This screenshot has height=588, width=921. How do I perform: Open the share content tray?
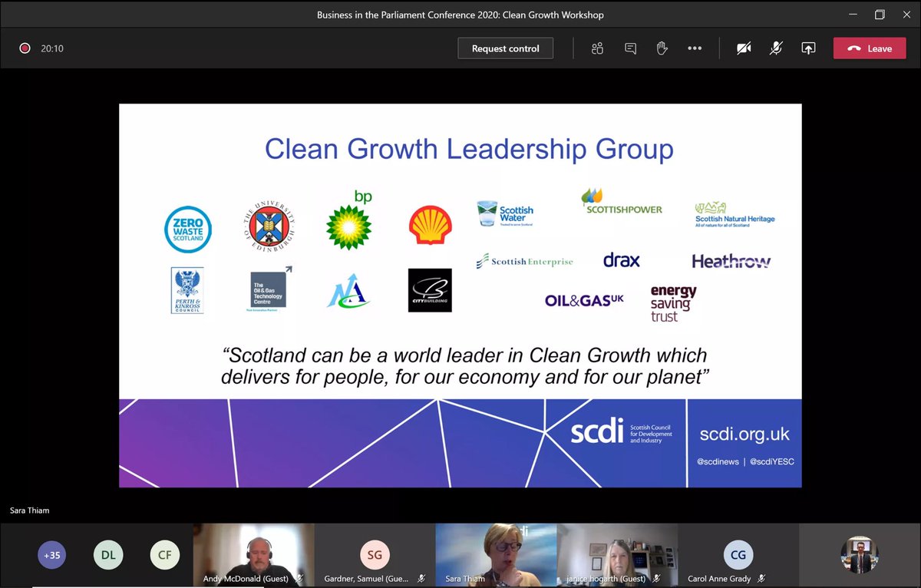(x=808, y=48)
